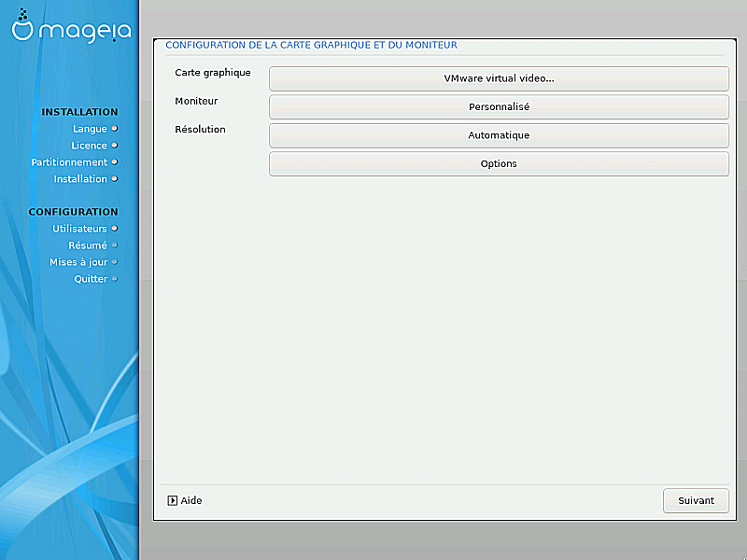
Task: Click the Moniteur label
Action: pyautogui.click(x=196, y=101)
